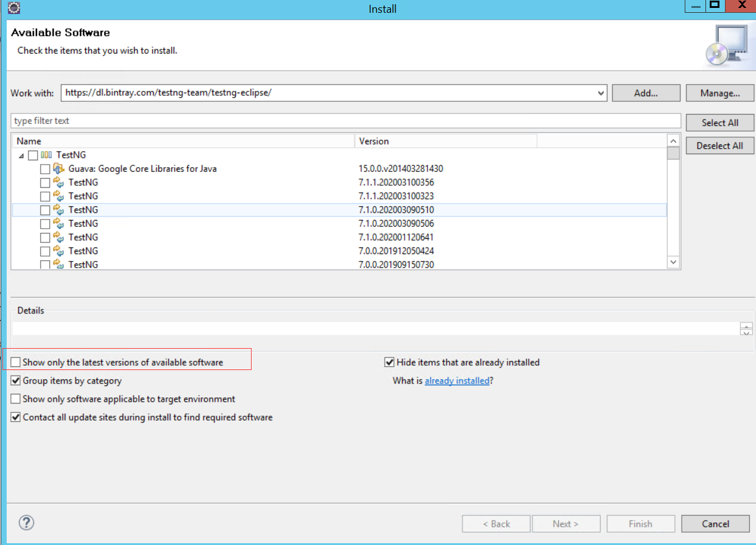This screenshot has width=756, height=545.
Task: Open help with the question mark icon
Action: (26, 522)
